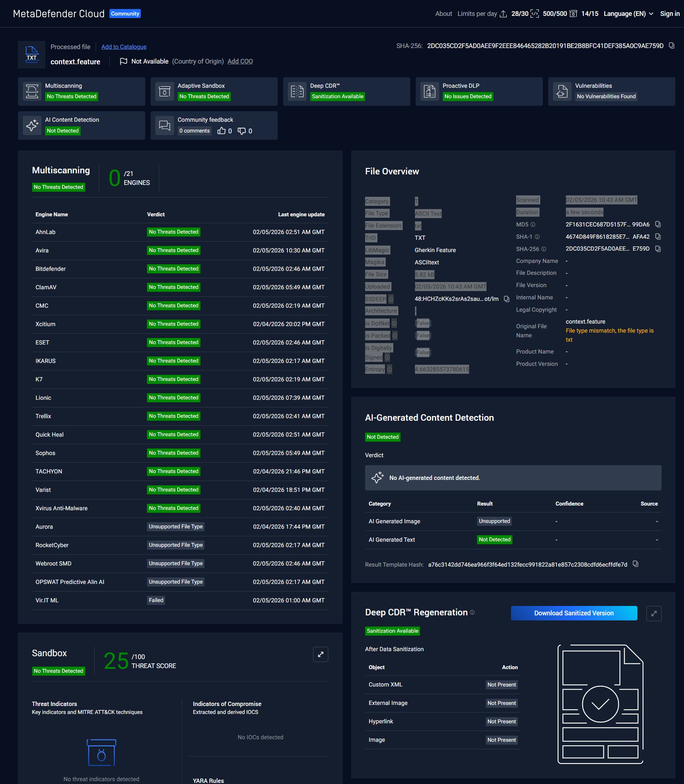The width and height of the screenshot is (684, 784).
Task: Open the Language (EN) dropdown
Action: (628, 14)
